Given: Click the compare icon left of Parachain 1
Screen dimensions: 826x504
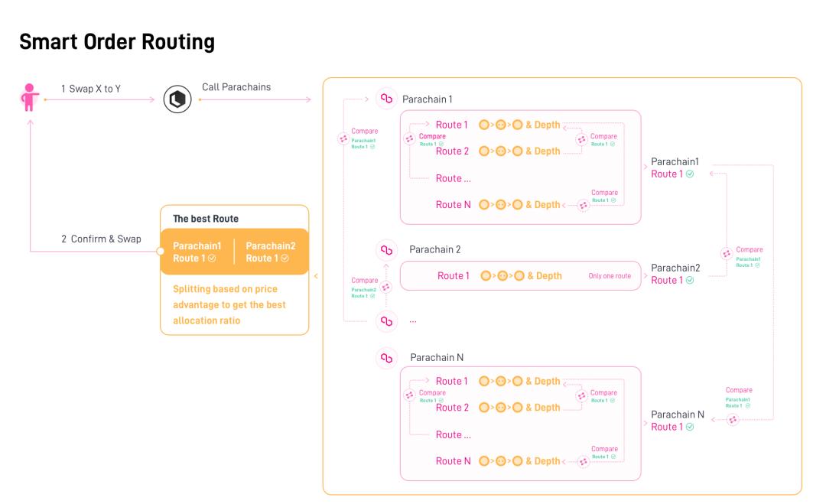Looking at the screenshot, I should pyautogui.click(x=343, y=139).
